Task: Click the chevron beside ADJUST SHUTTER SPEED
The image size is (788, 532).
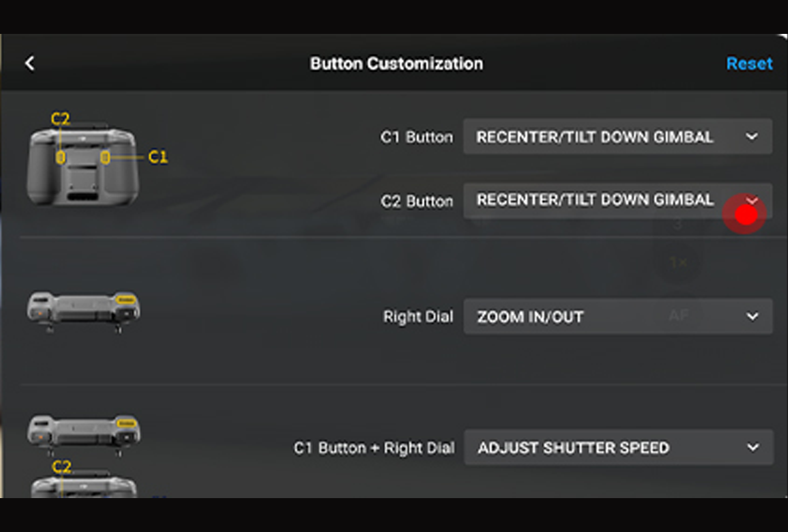Action: 753,448
